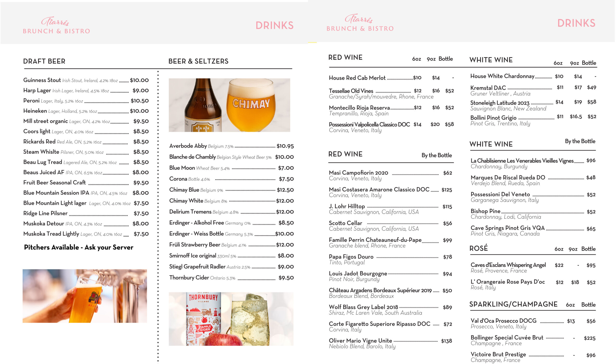Click Kremstal DAC white wine
616x364 pixels.
pyautogui.click(x=533, y=91)
